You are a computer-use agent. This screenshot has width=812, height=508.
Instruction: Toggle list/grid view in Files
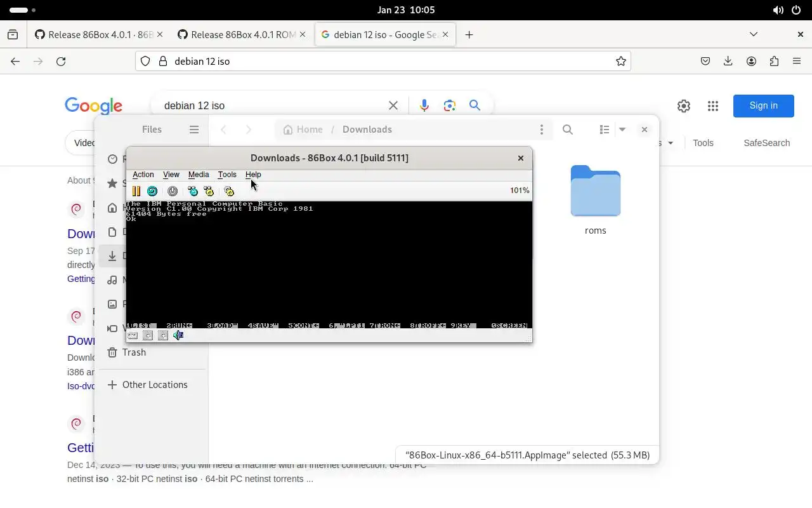coord(605,130)
